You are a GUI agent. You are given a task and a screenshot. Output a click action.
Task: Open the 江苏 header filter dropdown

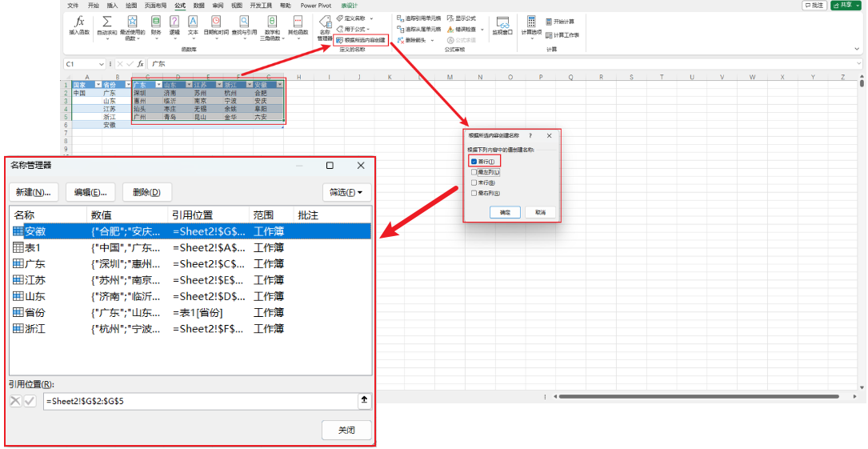point(219,86)
